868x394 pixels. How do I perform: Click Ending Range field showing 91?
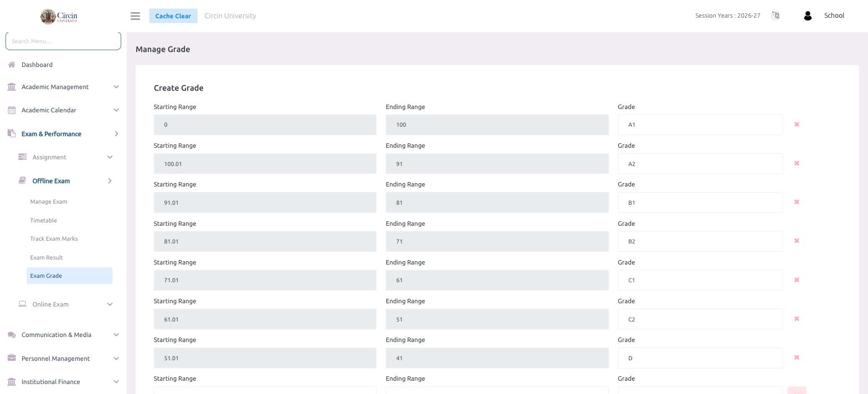pos(497,164)
